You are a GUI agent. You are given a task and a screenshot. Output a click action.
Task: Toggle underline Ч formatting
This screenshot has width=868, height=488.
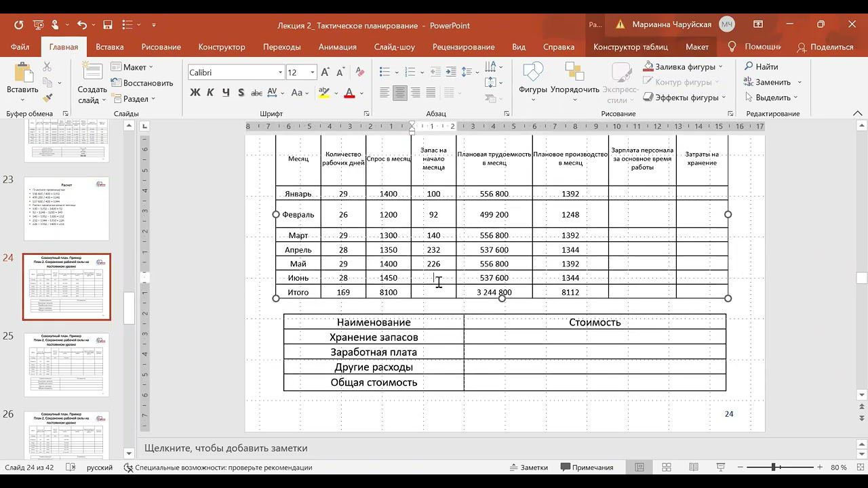(x=226, y=93)
